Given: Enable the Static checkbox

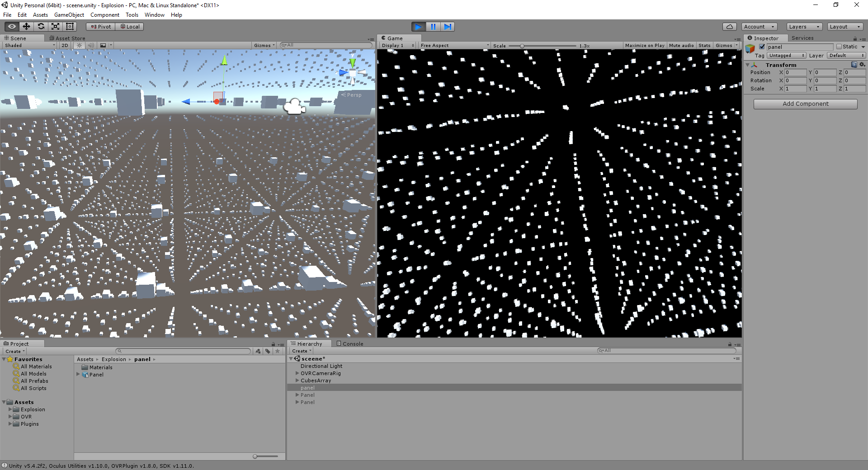Looking at the screenshot, I should point(839,47).
